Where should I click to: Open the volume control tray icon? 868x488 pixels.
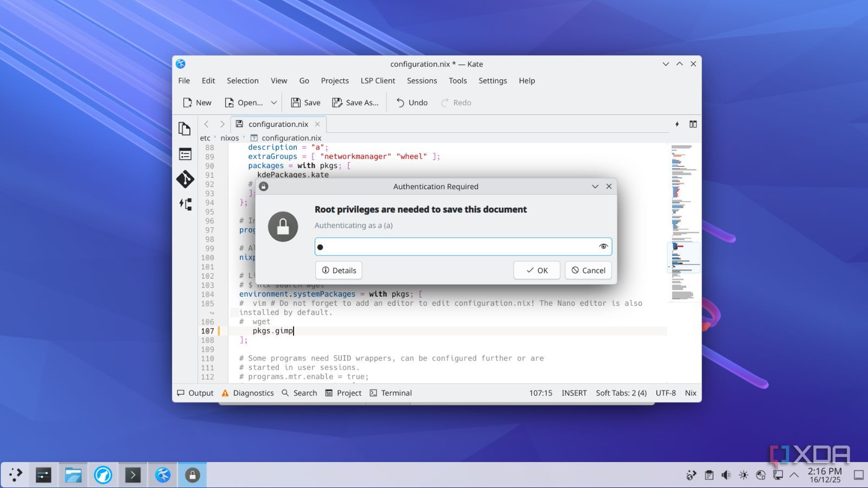pos(726,475)
